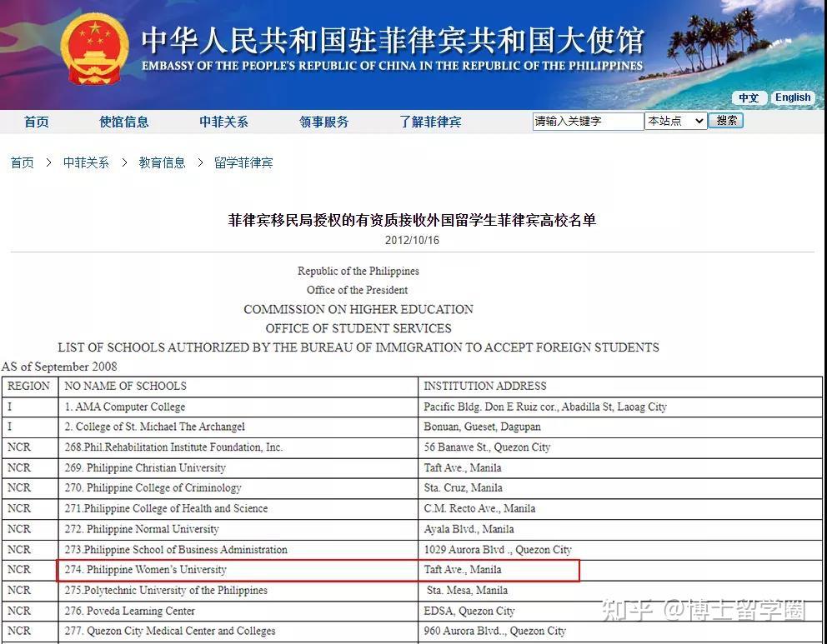
Task: Select the date 2012/10/16
Action: (412, 240)
